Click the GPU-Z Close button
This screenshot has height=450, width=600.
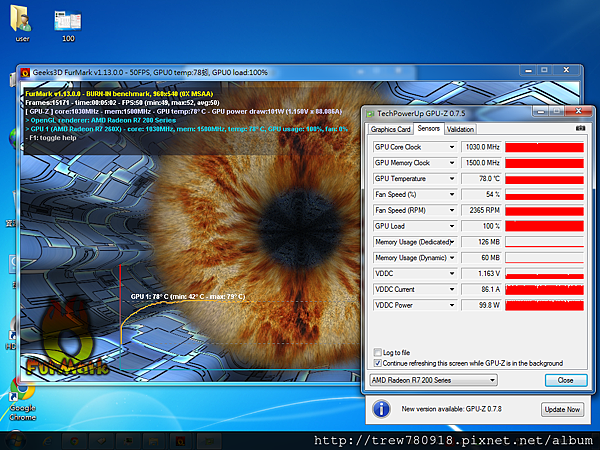point(566,380)
